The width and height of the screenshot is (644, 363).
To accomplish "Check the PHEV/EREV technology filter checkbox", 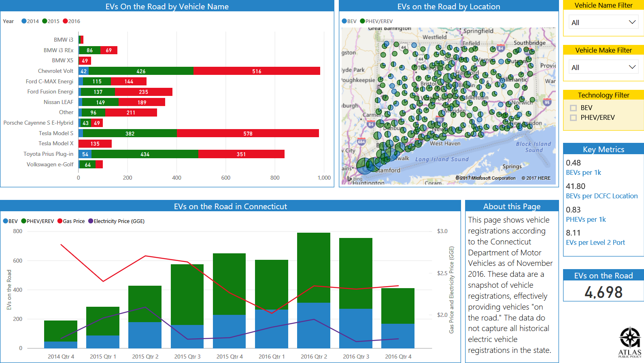I will (x=573, y=118).
